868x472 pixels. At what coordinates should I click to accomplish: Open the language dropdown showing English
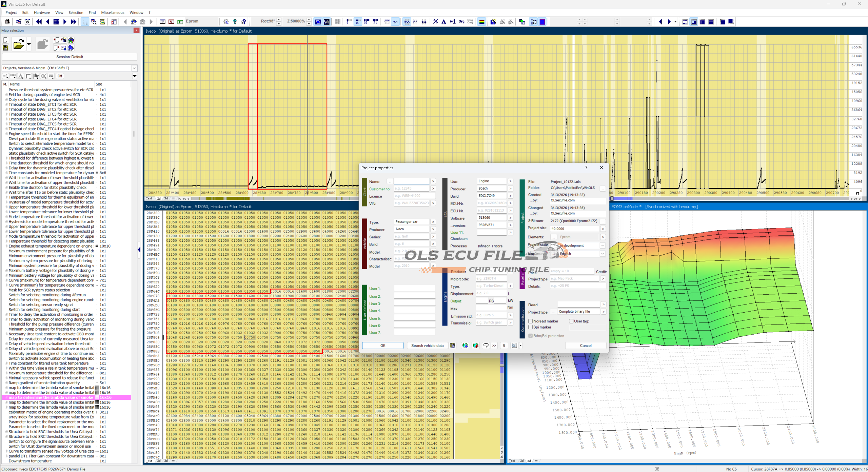point(603,254)
